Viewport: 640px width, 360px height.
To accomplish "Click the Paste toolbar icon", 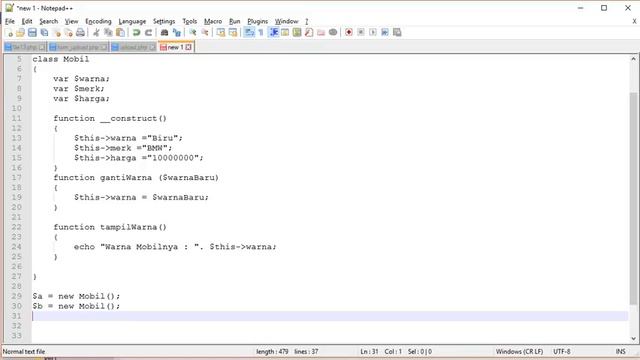I will (120, 33).
